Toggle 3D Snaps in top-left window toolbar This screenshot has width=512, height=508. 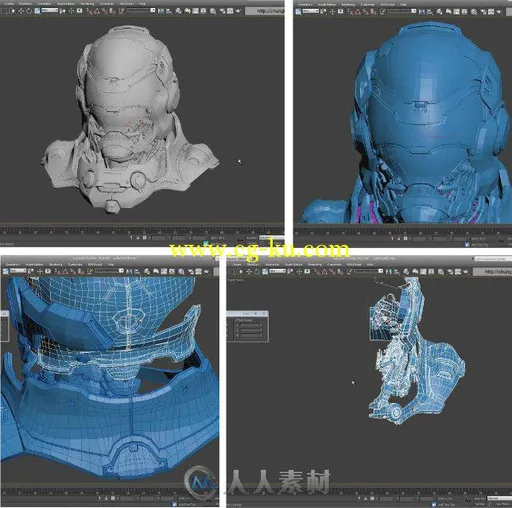point(89,11)
